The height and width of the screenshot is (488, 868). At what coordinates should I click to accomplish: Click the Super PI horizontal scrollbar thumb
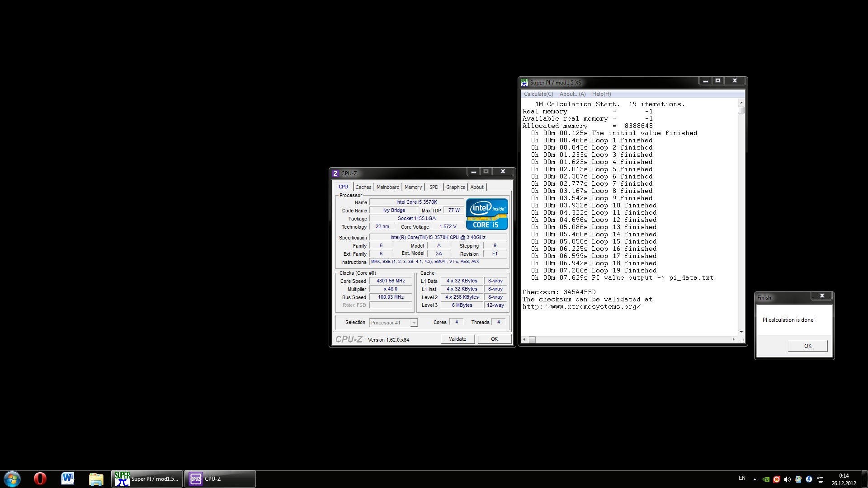532,339
